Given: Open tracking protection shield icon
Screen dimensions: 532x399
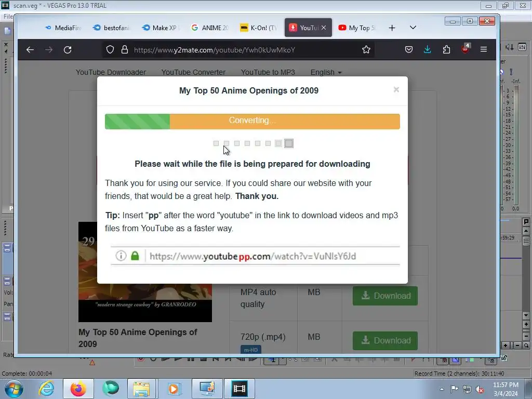Looking at the screenshot, I should [110, 49].
